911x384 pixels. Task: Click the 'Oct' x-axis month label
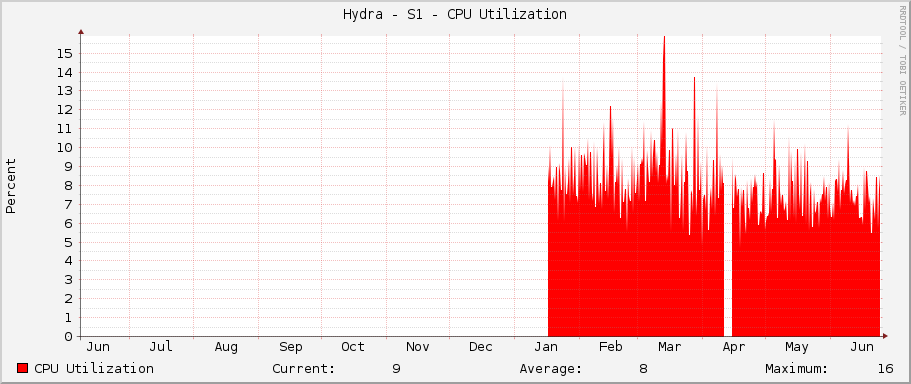[x=353, y=347]
